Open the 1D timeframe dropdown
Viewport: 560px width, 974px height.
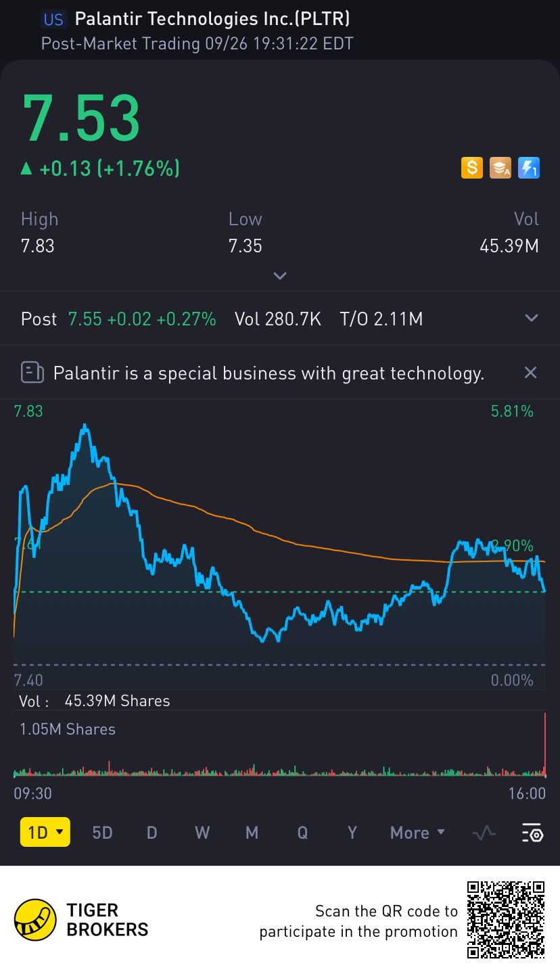pyautogui.click(x=45, y=833)
